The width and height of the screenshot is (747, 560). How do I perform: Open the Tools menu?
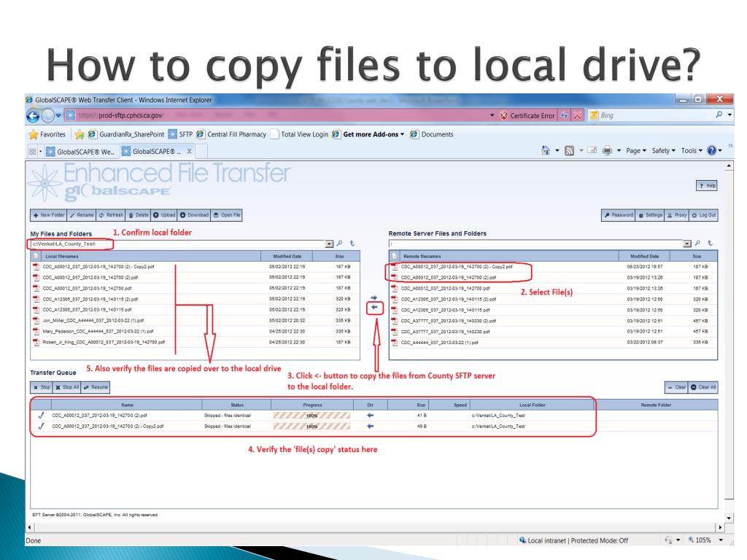tap(692, 150)
